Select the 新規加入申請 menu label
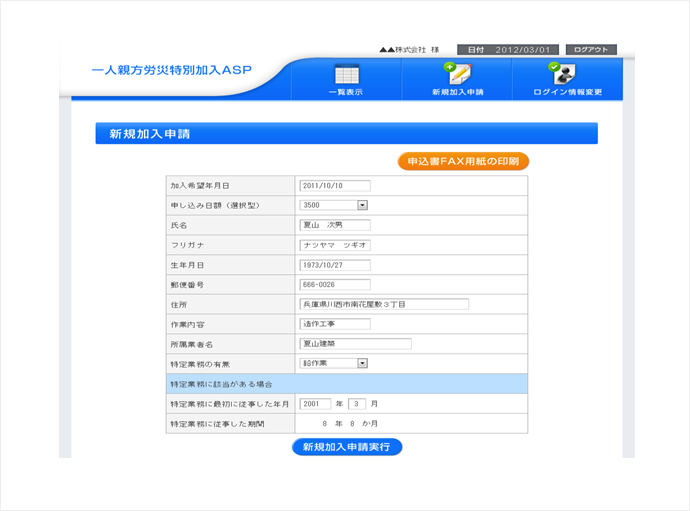Image resolution: width=690 pixels, height=511 pixels. (458, 92)
